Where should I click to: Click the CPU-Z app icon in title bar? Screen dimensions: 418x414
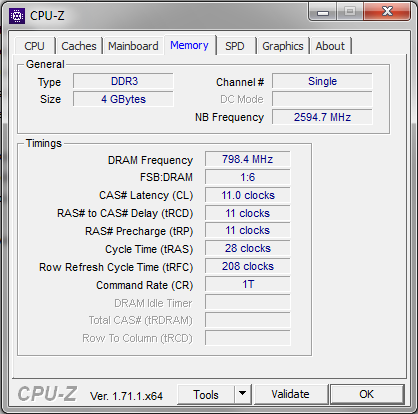[17, 16]
